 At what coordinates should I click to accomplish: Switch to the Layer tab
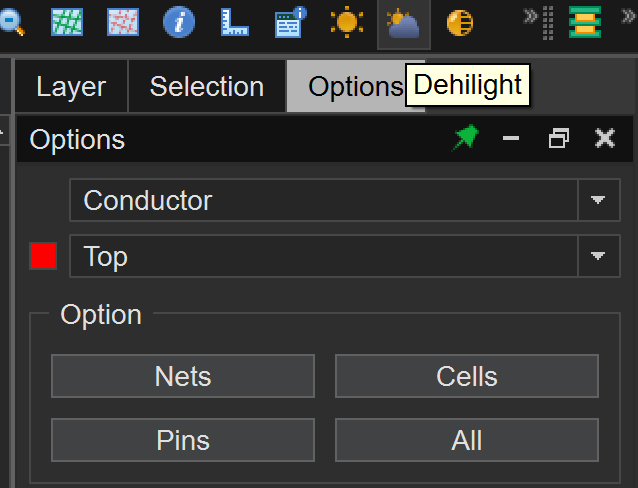pos(71,87)
